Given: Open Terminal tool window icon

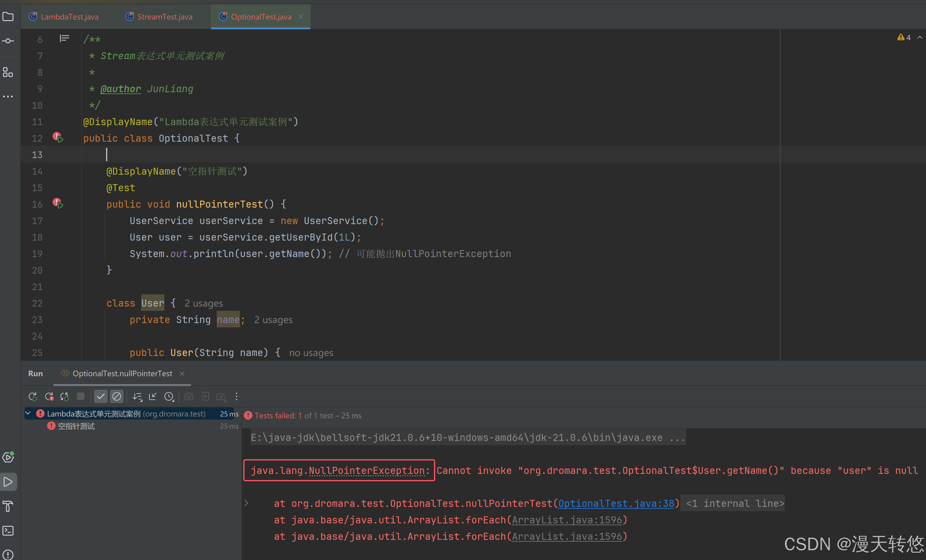Looking at the screenshot, I should click(8, 530).
